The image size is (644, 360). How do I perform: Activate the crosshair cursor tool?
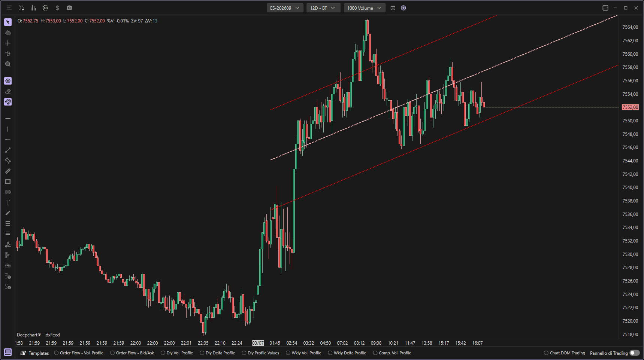pos(8,43)
